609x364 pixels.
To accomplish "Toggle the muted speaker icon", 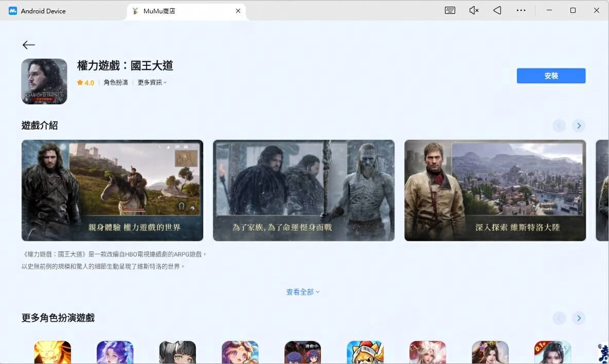I will (x=473, y=10).
